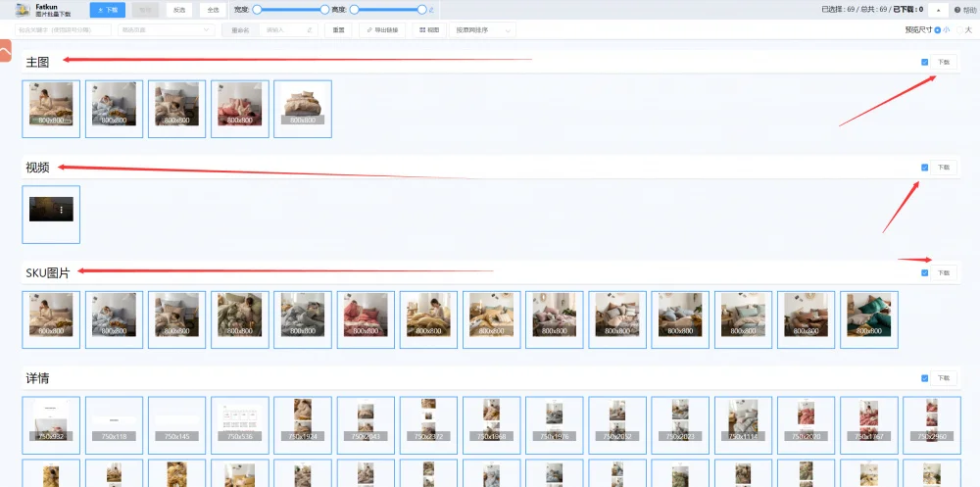The width and height of the screenshot is (980, 487).
Task: Collapse the toolbar with the up-arrow button
Action: 938,10
